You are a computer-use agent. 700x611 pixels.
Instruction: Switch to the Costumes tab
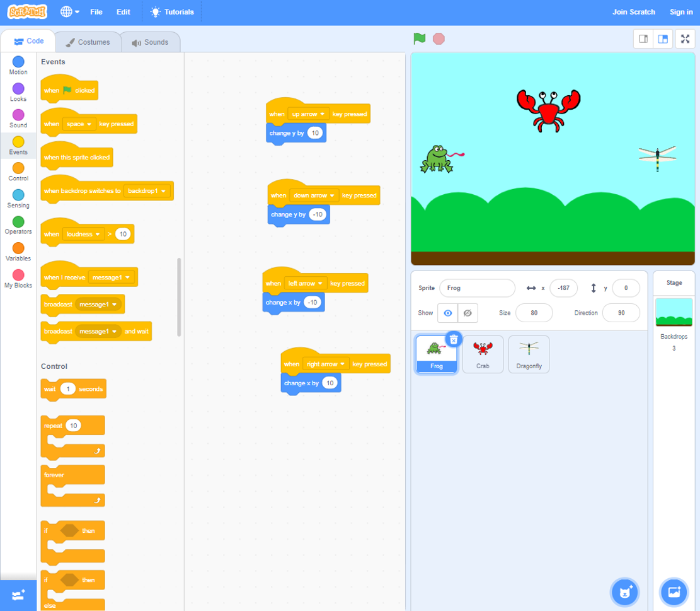pos(88,42)
